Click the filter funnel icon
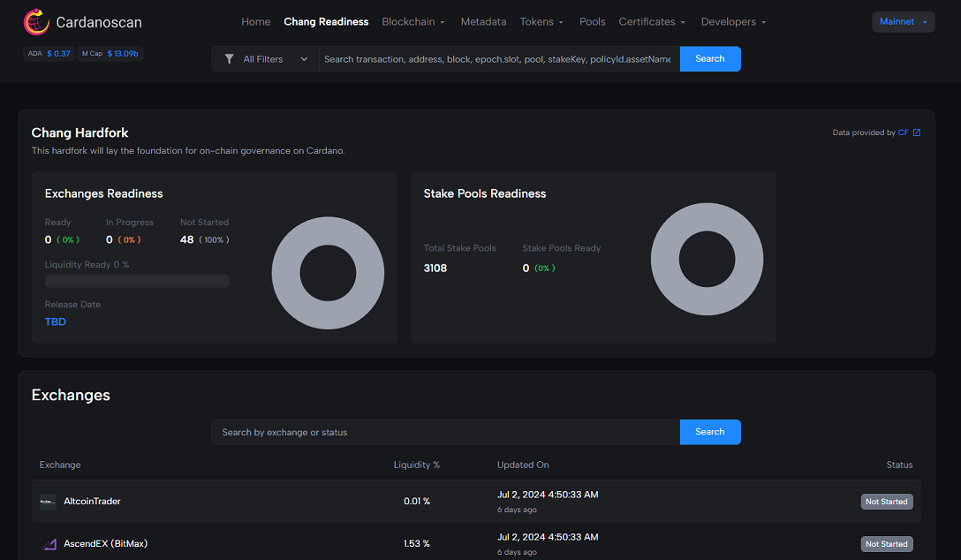The width and height of the screenshot is (961, 560). [230, 59]
